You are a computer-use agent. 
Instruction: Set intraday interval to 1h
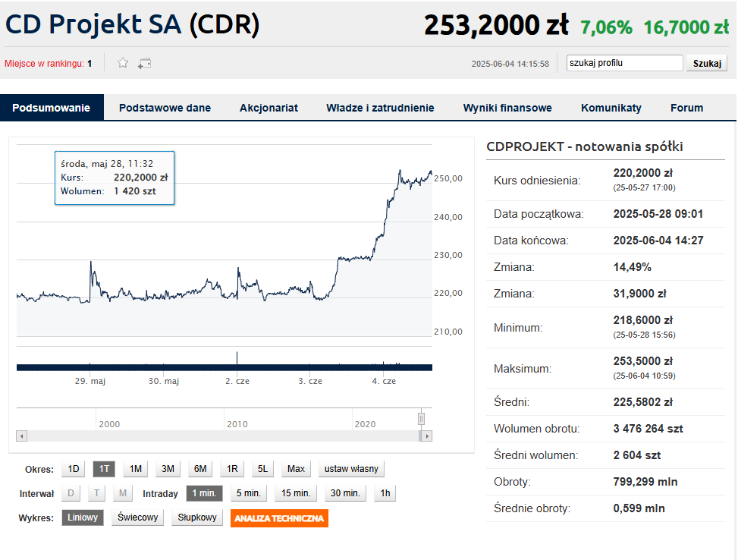point(385,493)
